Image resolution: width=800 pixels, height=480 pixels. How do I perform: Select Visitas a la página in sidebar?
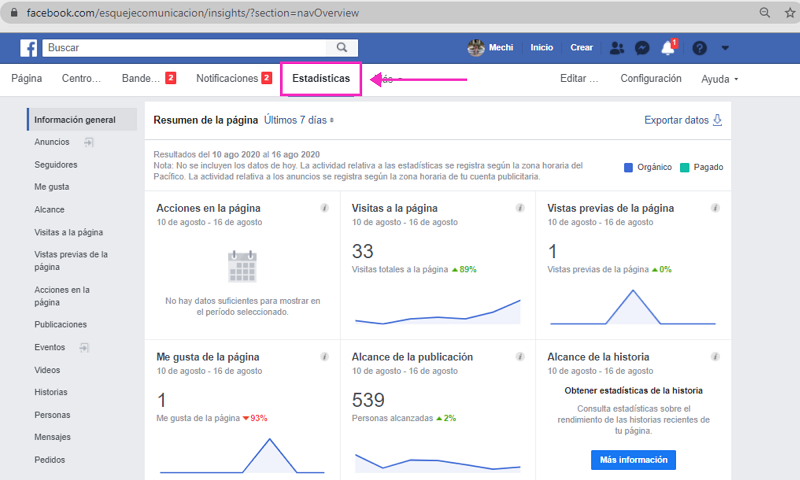pos(68,233)
